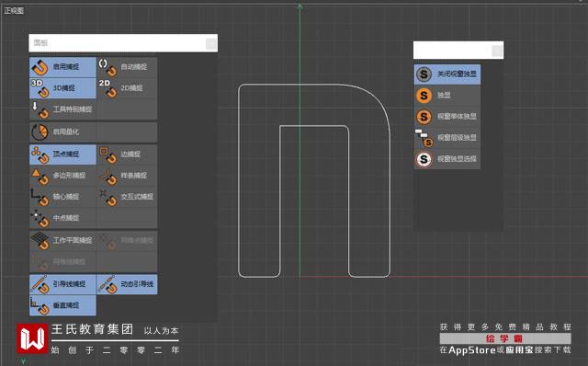Click the Tool Specific Snap (工具特别捕捉) icon
Screen dimensions: 588x366
pyautogui.click(x=40, y=109)
